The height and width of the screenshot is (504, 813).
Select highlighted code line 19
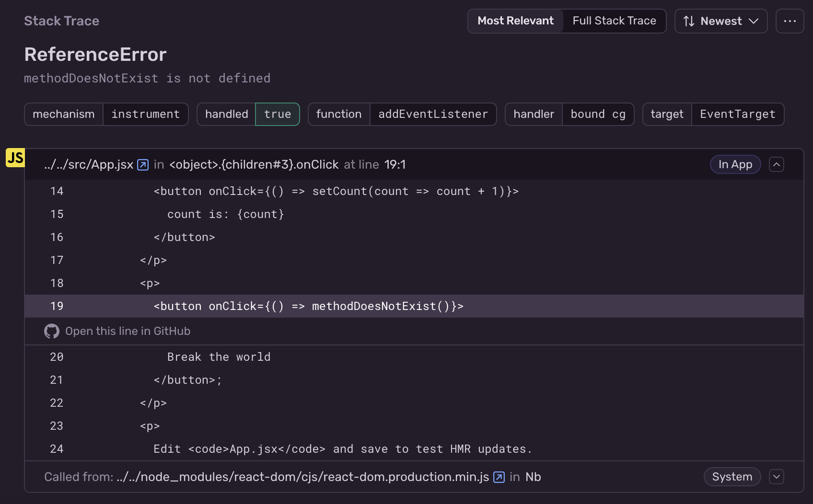point(308,306)
